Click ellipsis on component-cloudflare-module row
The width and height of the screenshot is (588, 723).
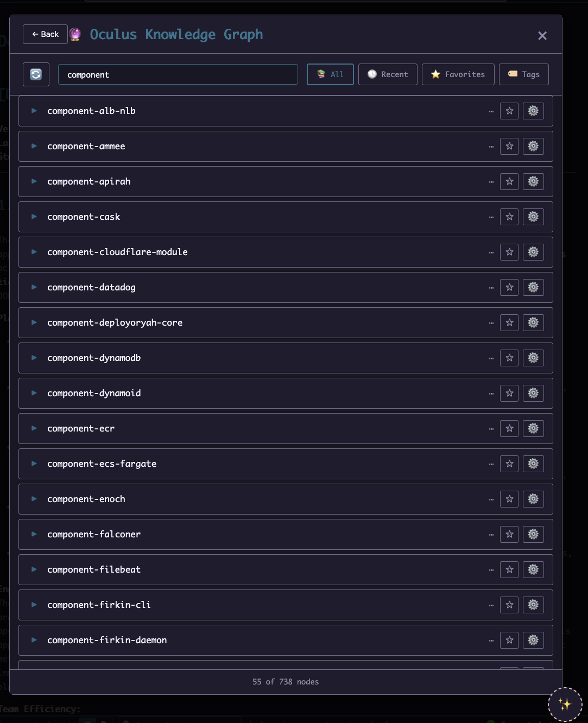pyautogui.click(x=491, y=252)
